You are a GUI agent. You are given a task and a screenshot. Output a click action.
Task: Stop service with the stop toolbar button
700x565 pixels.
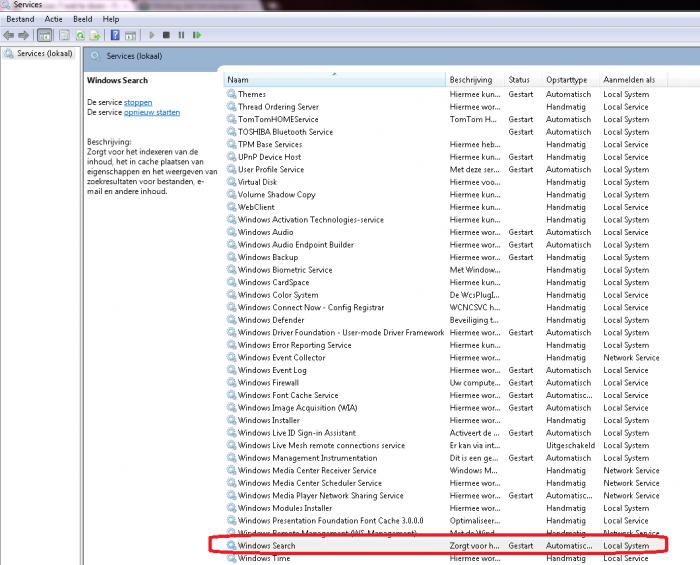tap(166, 35)
